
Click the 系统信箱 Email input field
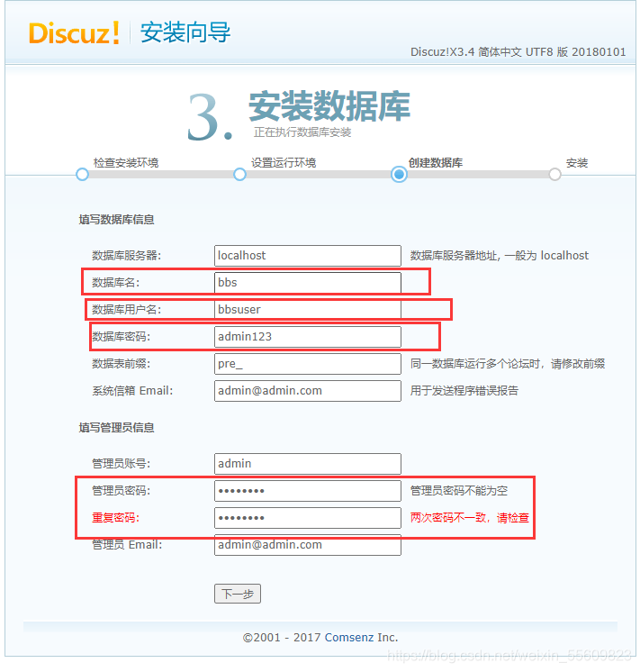(x=308, y=390)
